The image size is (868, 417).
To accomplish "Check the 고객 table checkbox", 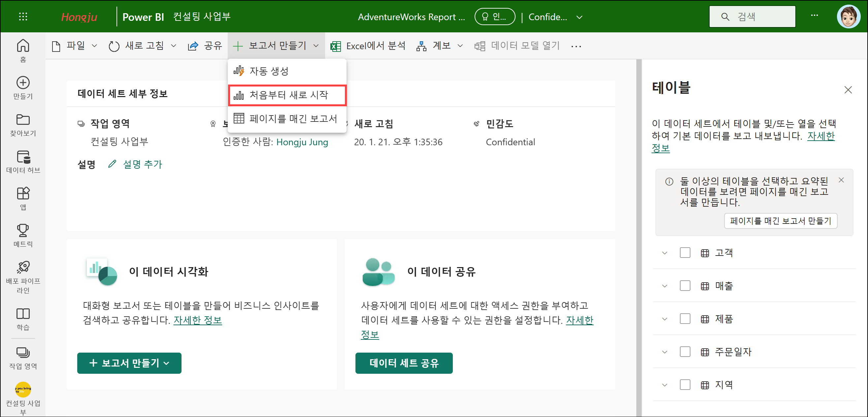I will 685,253.
